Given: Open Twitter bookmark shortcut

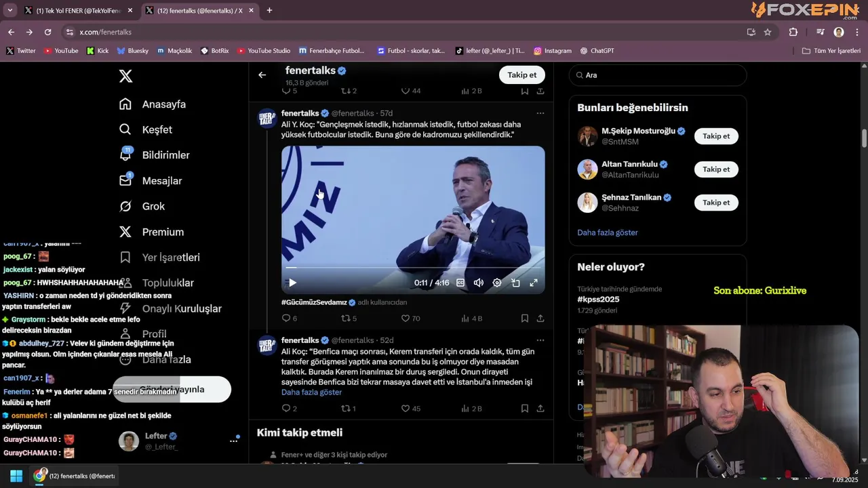Looking at the screenshot, I should [21, 51].
